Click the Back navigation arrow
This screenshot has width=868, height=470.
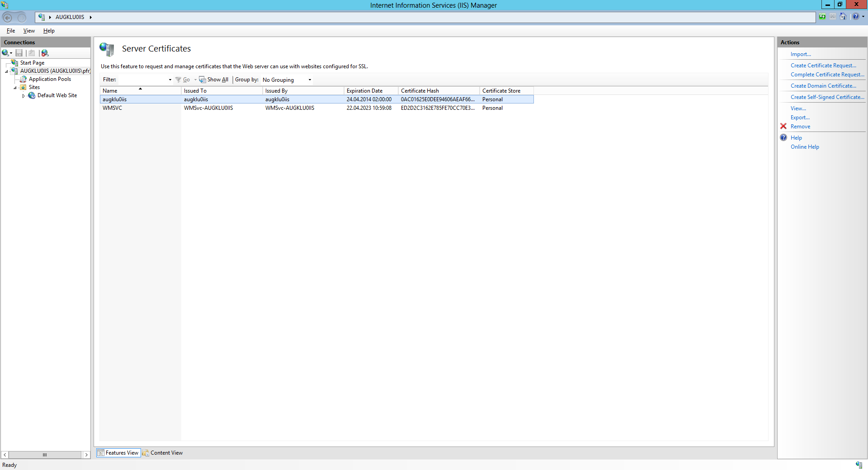coord(8,18)
